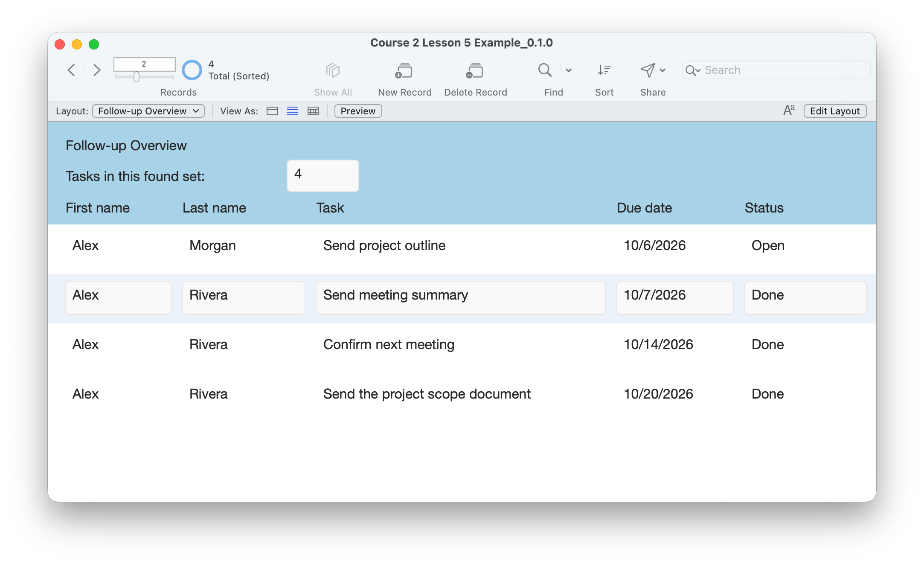
Task: Open the Sort records dialog
Action: pyautogui.click(x=604, y=70)
